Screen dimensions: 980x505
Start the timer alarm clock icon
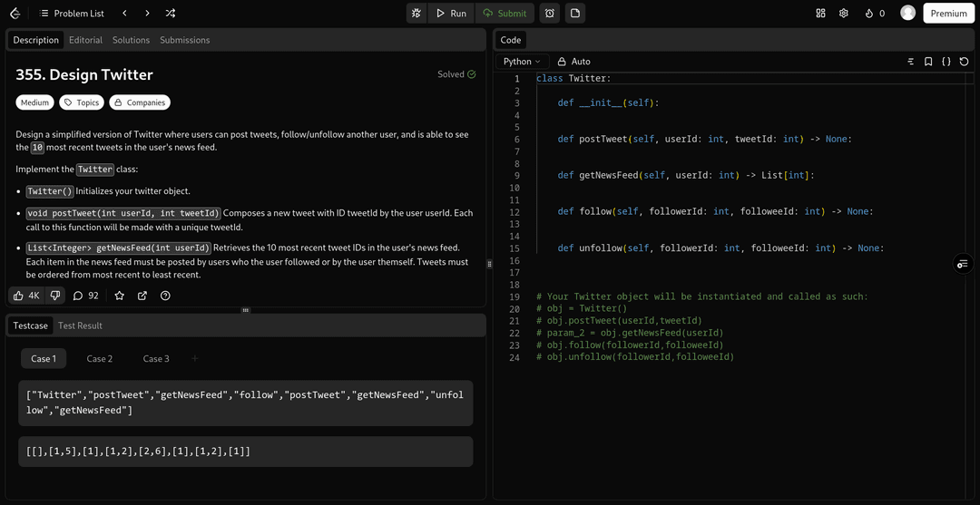549,13
